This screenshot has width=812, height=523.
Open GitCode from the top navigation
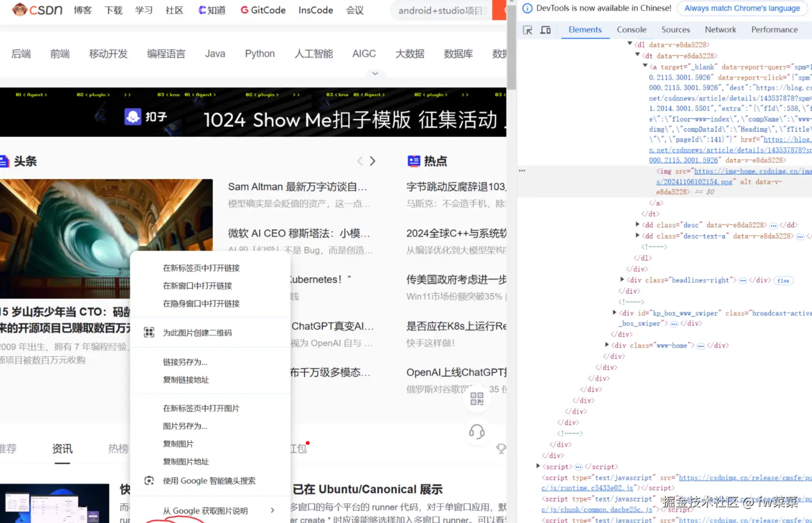(x=263, y=10)
